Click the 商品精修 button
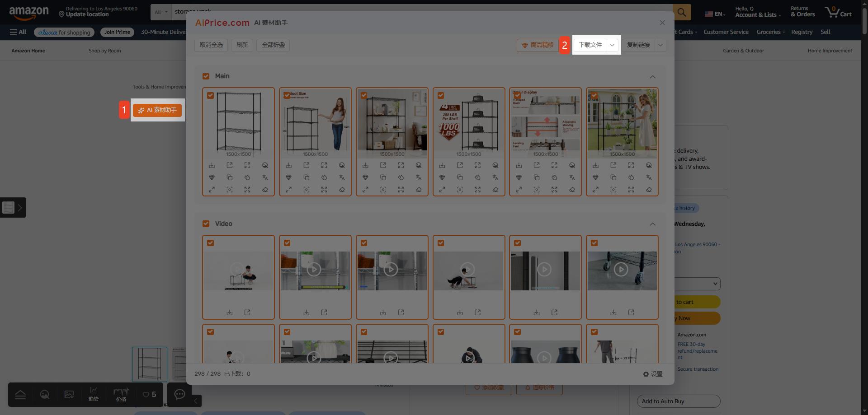The image size is (868, 415). [538, 45]
